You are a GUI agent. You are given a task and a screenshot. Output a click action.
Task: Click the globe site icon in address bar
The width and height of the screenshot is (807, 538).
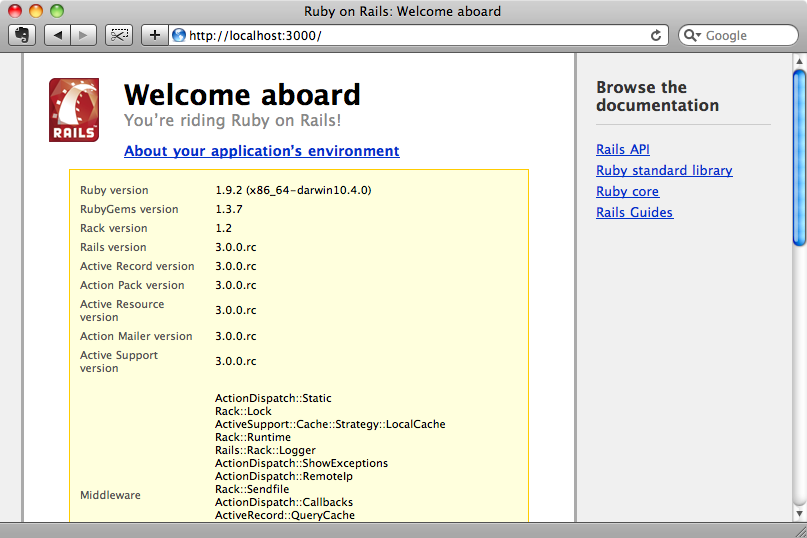click(179, 36)
